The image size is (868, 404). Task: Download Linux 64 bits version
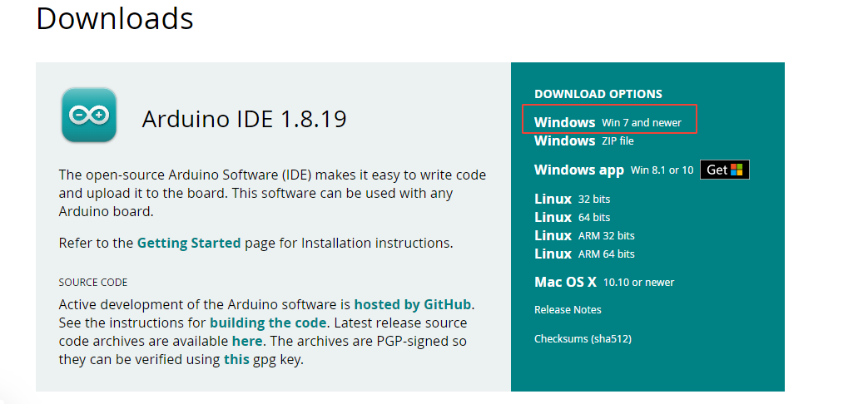[573, 217]
